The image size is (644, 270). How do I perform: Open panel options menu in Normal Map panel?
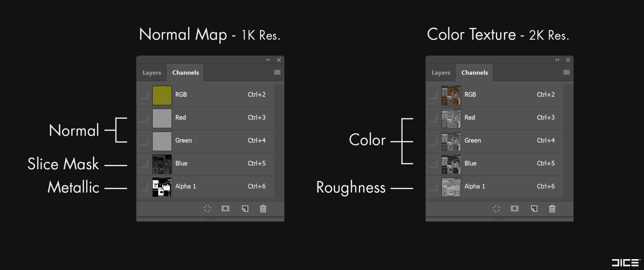(x=277, y=72)
